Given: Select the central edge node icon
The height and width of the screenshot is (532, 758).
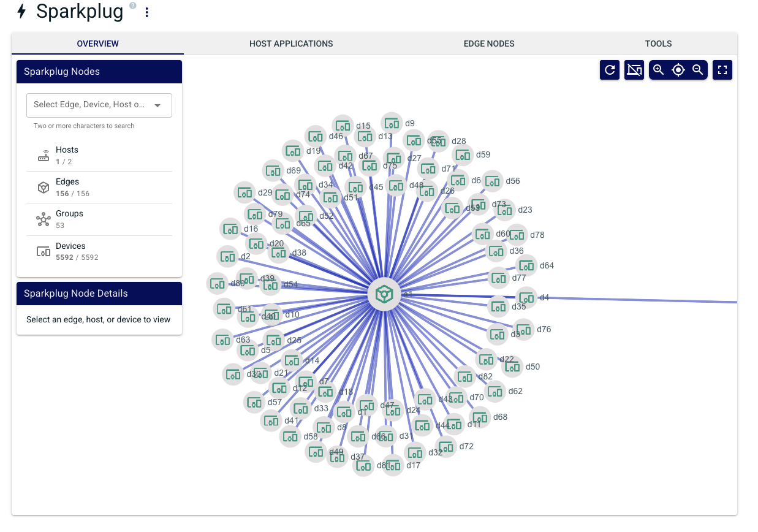Looking at the screenshot, I should [x=384, y=294].
